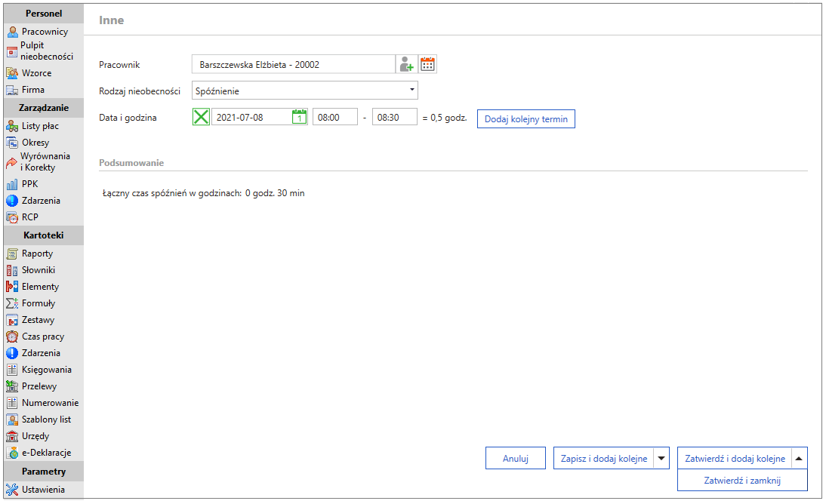Viewport: 826px width, 504px height.
Task: Edit the end time 08:30
Action: click(395, 118)
